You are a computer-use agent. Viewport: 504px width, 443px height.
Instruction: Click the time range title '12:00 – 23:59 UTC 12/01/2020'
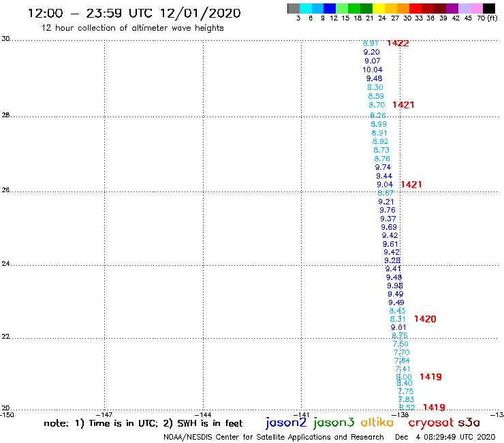(x=134, y=14)
